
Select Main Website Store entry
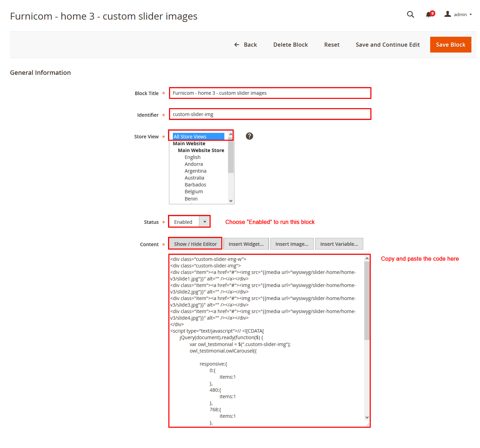pos(201,150)
